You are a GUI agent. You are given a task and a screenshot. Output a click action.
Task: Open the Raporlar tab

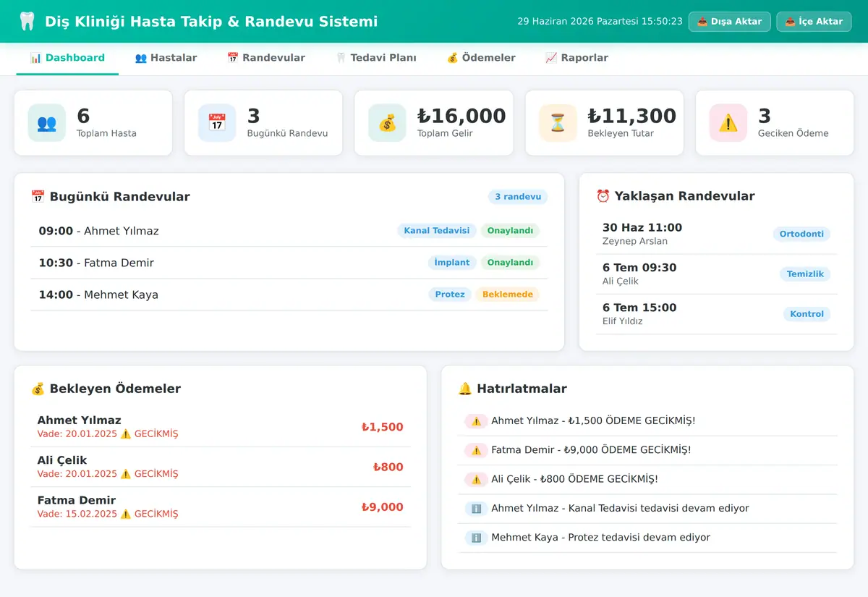click(x=576, y=58)
